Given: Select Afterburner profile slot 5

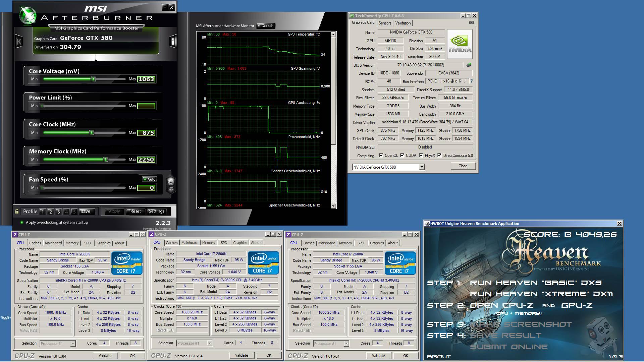Looking at the screenshot, I should click(74, 212).
